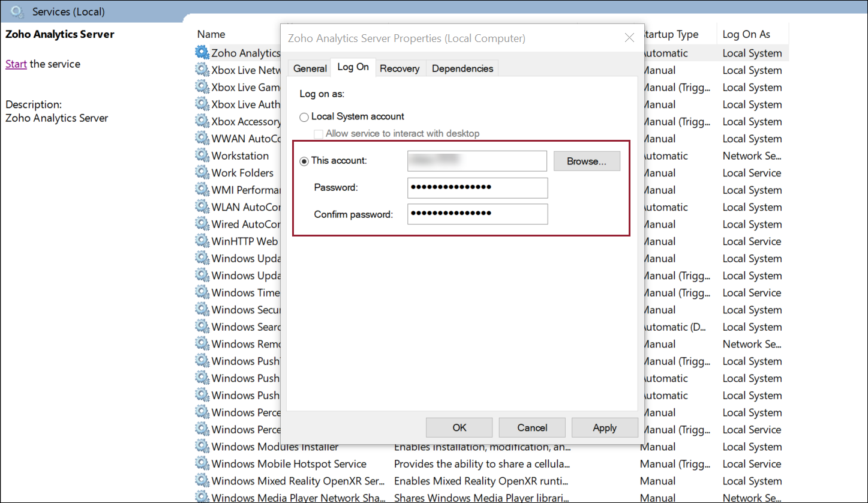Close the Zoho Analytics Server Properties dialog
This screenshot has width=868, height=503.
(x=629, y=38)
